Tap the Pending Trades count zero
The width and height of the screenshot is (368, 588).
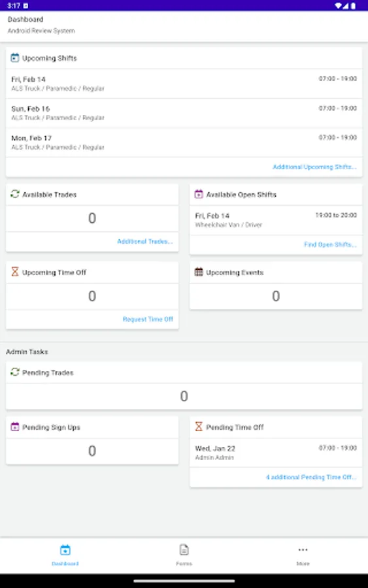point(184,396)
